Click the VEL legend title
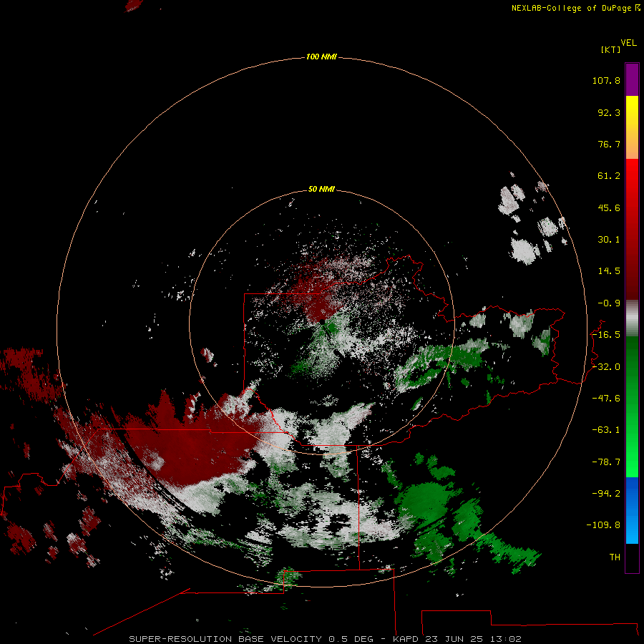 point(628,43)
